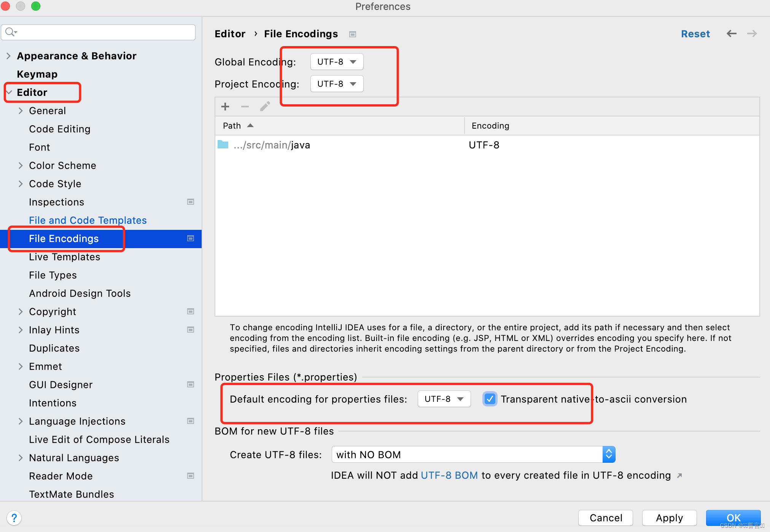Click the add path plus icon
Viewport: 770px width, 532px height.
tap(225, 107)
